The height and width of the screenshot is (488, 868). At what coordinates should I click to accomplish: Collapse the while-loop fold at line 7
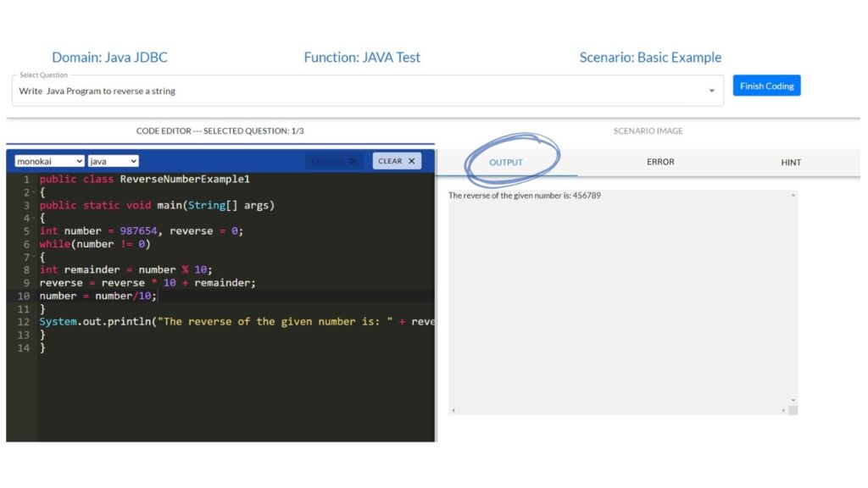pyautogui.click(x=32, y=258)
